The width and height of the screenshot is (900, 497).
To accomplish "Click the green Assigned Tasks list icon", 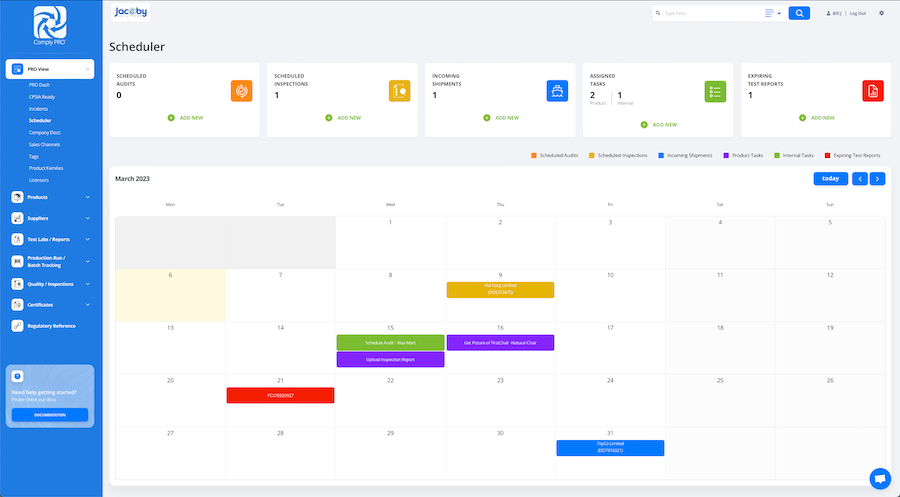I will tap(715, 92).
